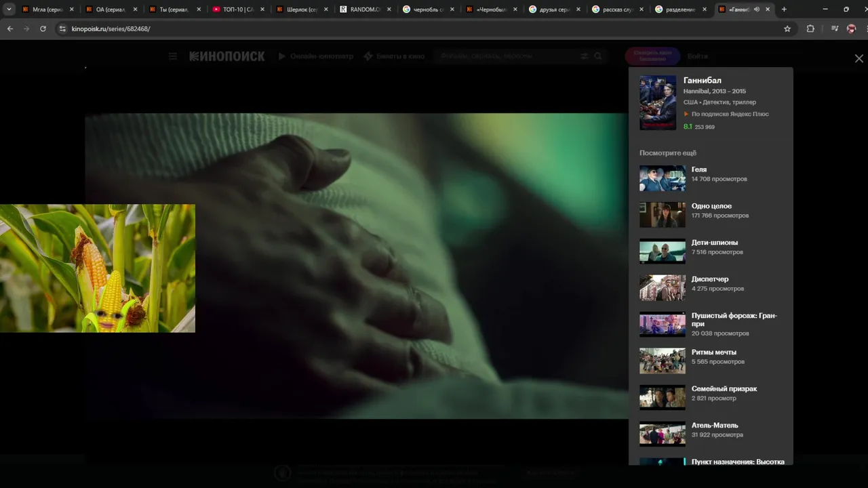Image resolution: width=868 pixels, height=488 pixels.
Task: Close the Шерлок tab
Action: click(325, 9)
